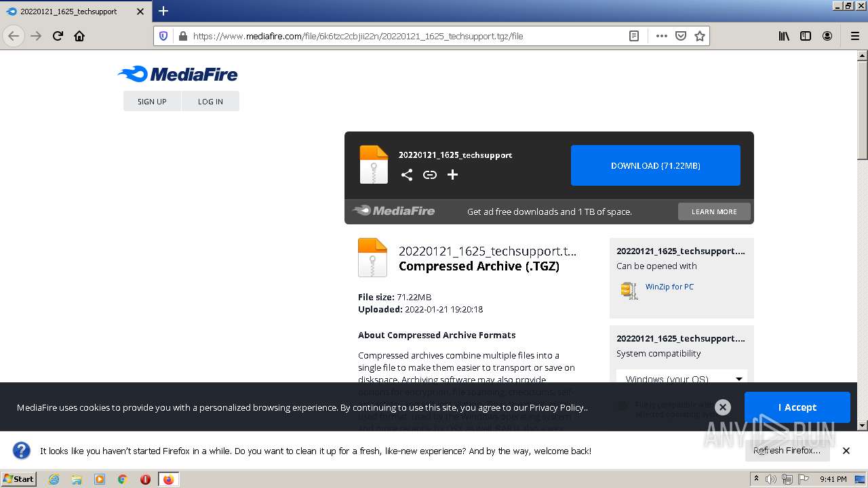Click the 'File size: 71.22MB' text
Image resolution: width=868 pixels, height=488 pixels.
[x=395, y=297]
